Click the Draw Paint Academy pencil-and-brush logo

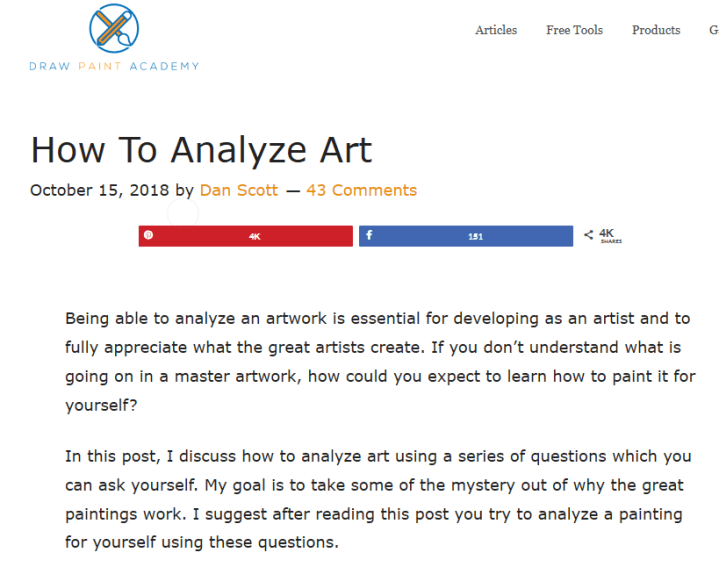[x=114, y=28]
